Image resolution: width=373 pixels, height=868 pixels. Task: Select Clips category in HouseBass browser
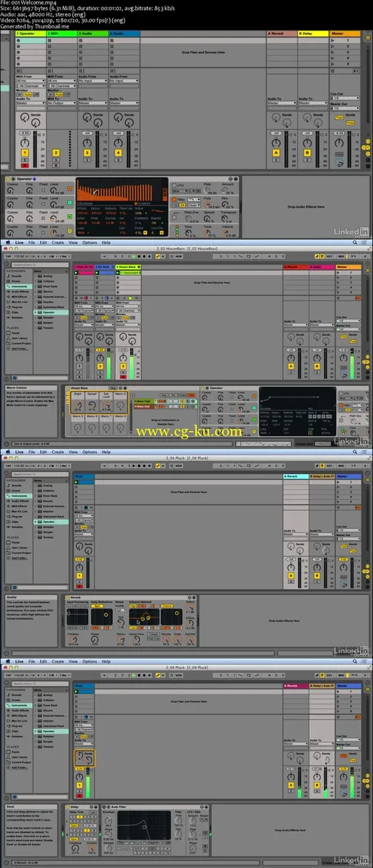click(15, 312)
